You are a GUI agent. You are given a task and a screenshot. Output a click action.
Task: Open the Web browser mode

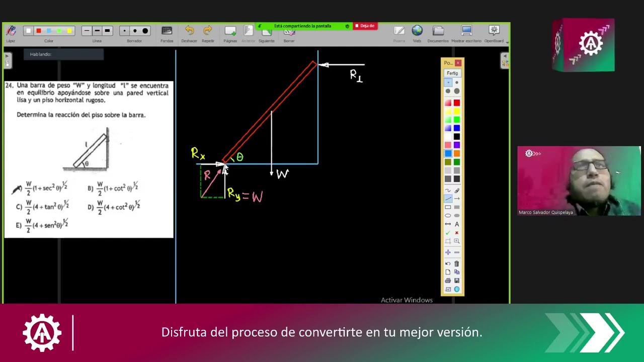pyautogui.click(x=417, y=31)
